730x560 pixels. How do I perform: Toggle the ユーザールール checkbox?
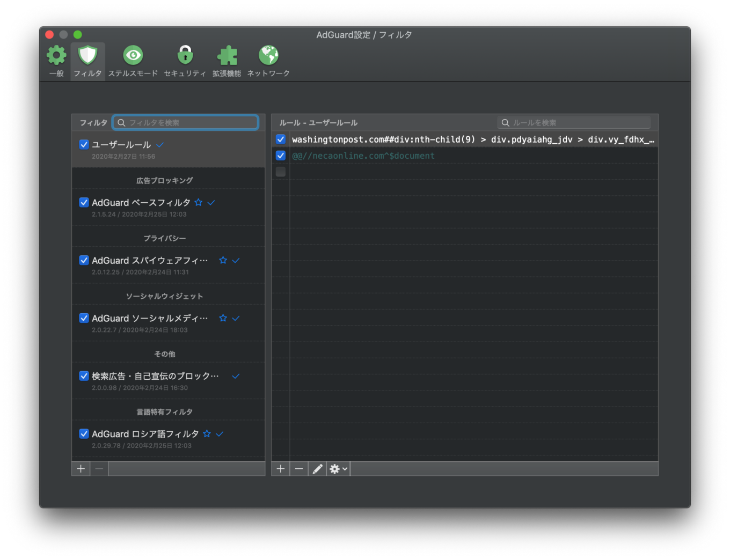pos(84,144)
